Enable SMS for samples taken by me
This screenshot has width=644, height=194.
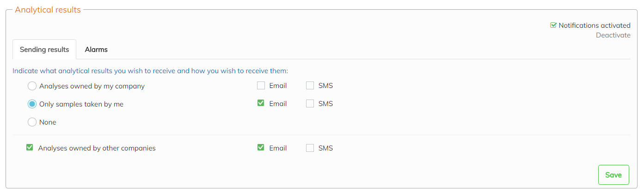tap(310, 104)
